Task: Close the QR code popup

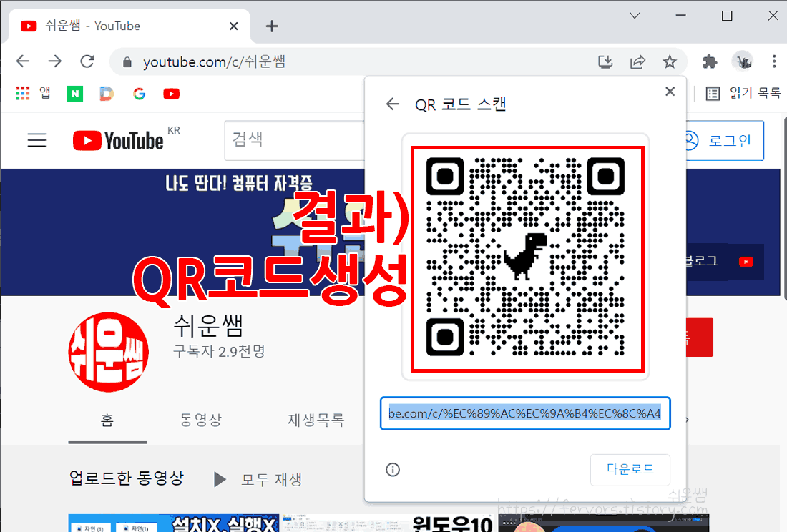Action: tap(670, 92)
